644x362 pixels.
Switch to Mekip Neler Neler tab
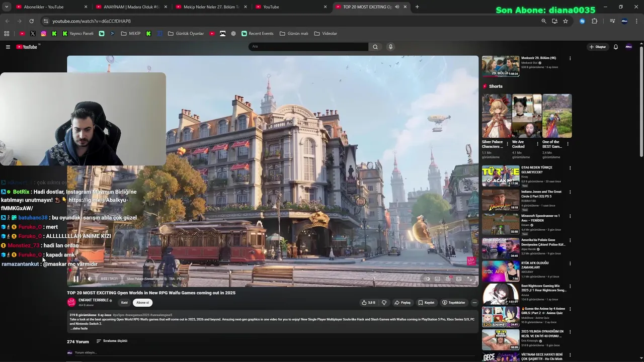pos(210,7)
